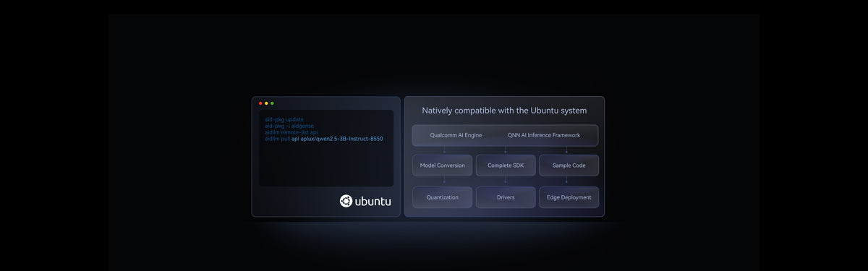Click the green maximize dot of terminal window
Screen dimensions: 868x271
pyautogui.click(x=272, y=103)
